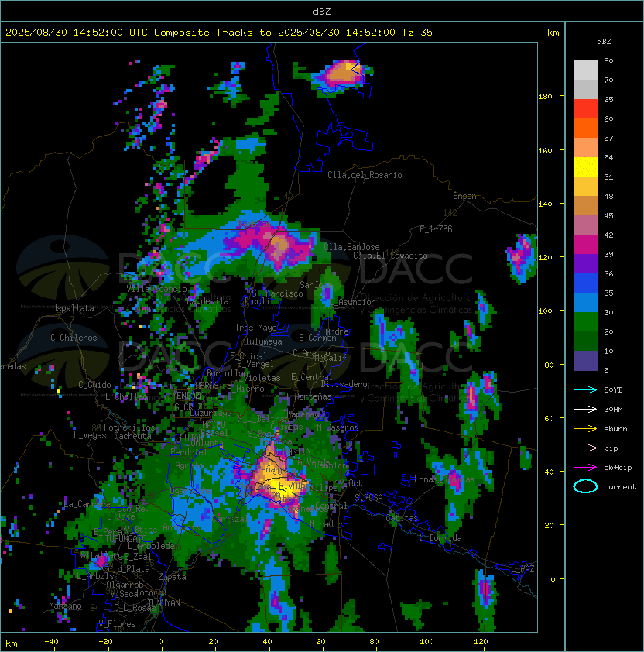Click the 'Potrerillos' map label
This screenshot has width=644, height=652.
pyautogui.click(x=129, y=427)
